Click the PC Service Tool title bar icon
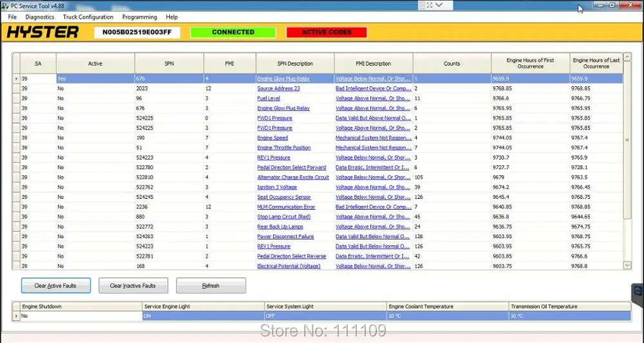 point(5,6)
